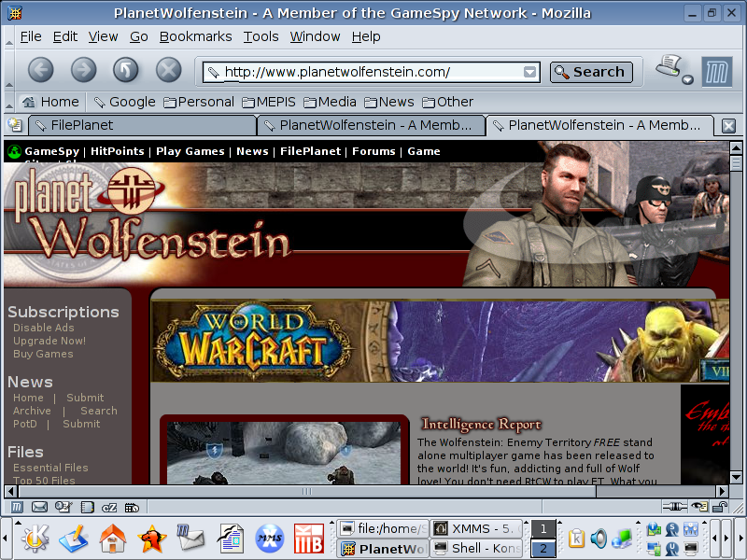Expand the URL bar history dropdown
Image resolution: width=747 pixels, height=560 pixels.
pos(530,72)
